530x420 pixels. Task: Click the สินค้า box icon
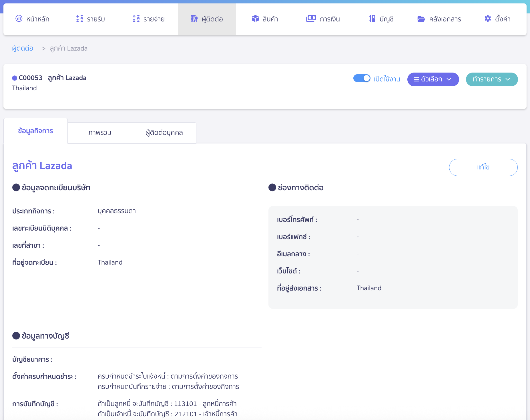click(x=255, y=19)
